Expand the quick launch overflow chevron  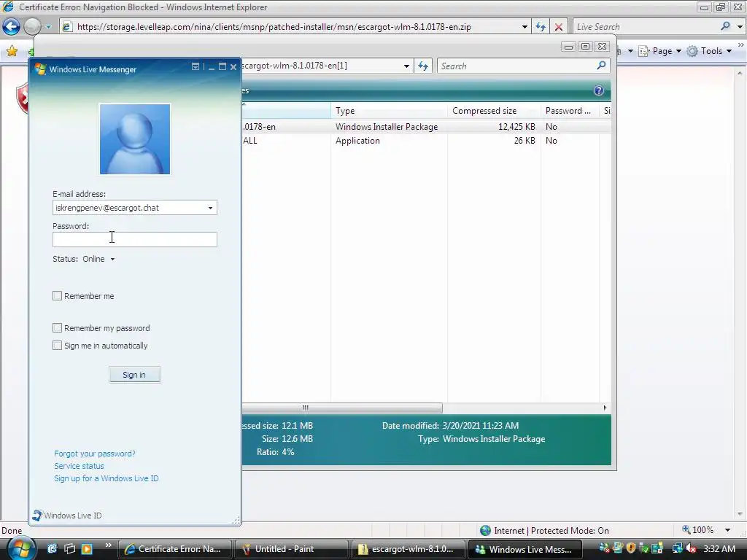click(109, 545)
